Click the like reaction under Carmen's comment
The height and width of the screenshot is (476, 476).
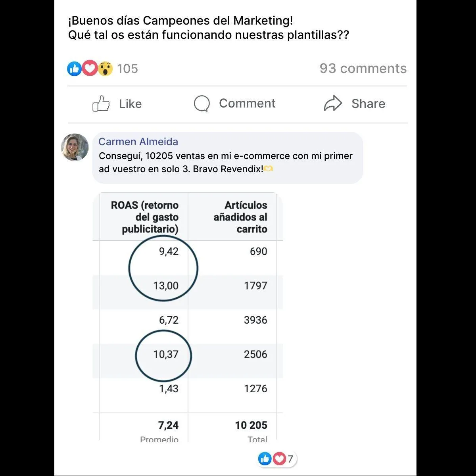[265, 459]
